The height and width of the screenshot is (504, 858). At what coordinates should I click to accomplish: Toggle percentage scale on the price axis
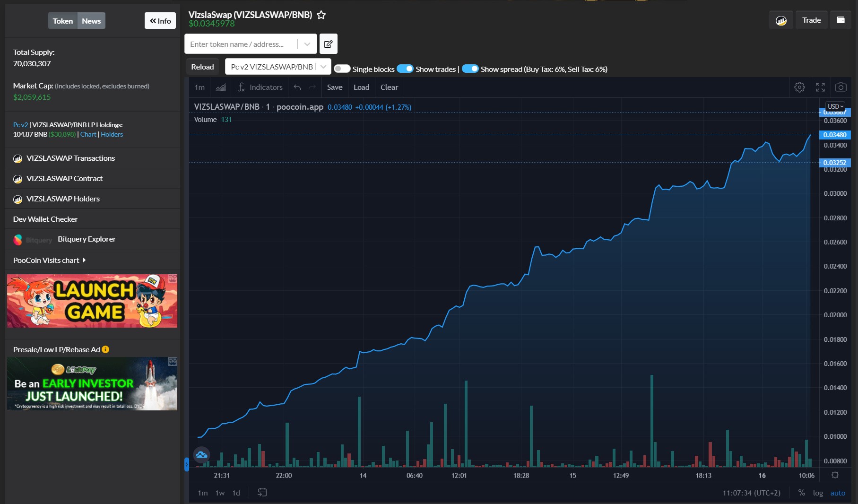802,493
